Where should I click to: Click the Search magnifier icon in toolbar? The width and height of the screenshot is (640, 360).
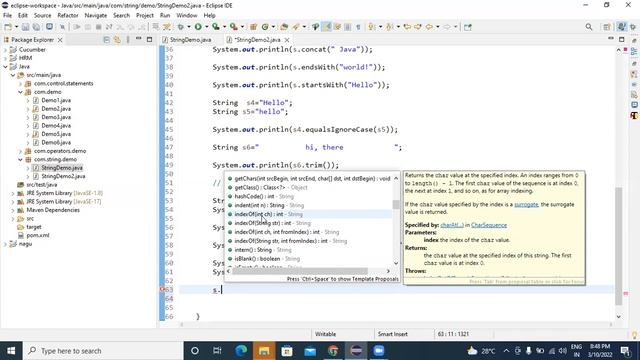point(589,27)
